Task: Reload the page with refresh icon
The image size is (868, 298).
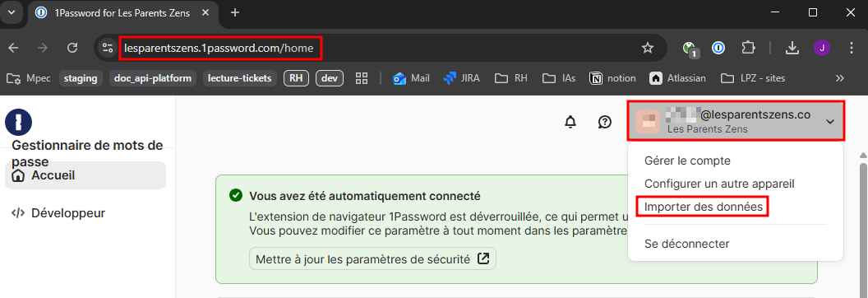Action: (72, 49)
